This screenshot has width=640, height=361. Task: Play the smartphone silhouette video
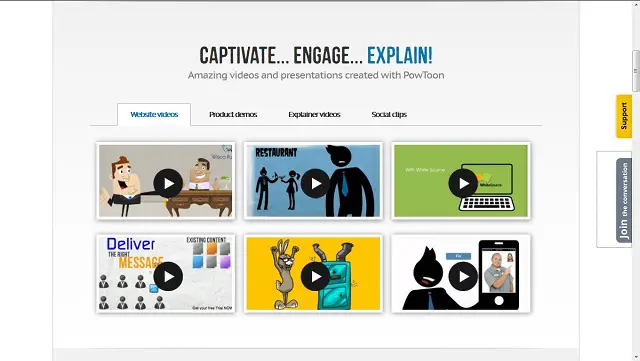pyautogui.click(x=463, y=276)
